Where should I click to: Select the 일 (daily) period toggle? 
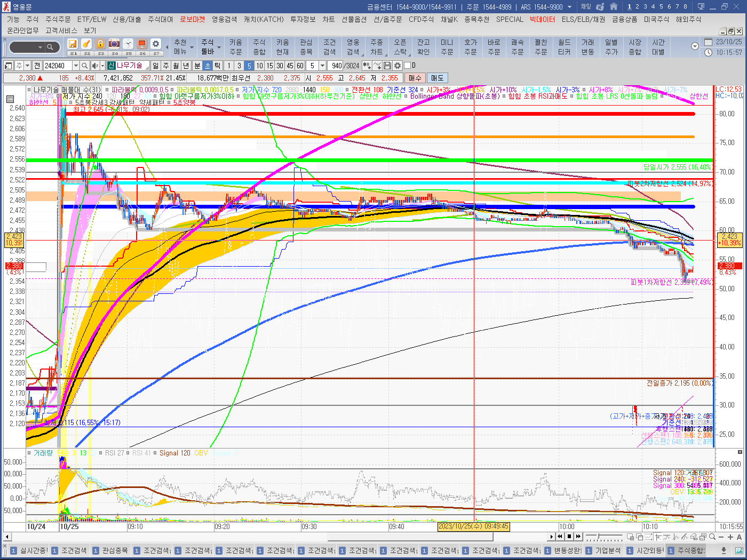pos(155,66)
